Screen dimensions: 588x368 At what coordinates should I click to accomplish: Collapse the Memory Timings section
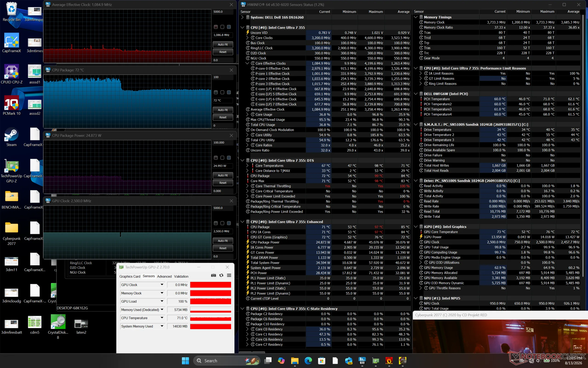(x=416, y=17)
